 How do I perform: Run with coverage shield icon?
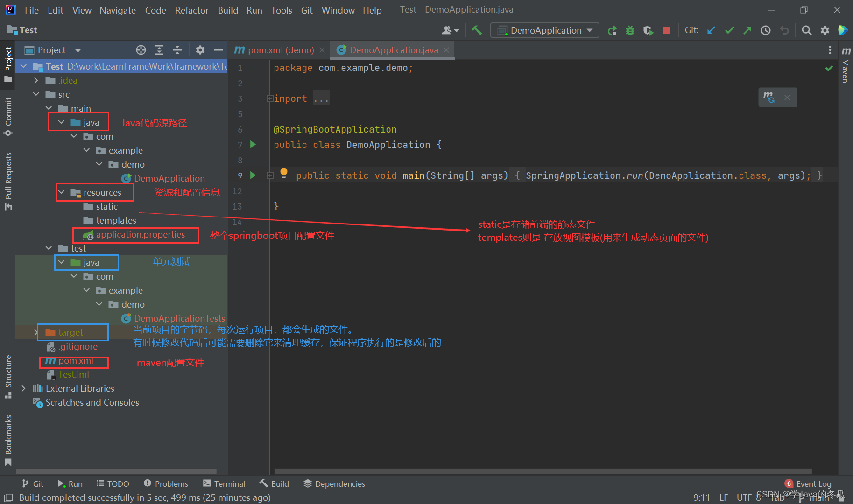click(x=648, y=30)
